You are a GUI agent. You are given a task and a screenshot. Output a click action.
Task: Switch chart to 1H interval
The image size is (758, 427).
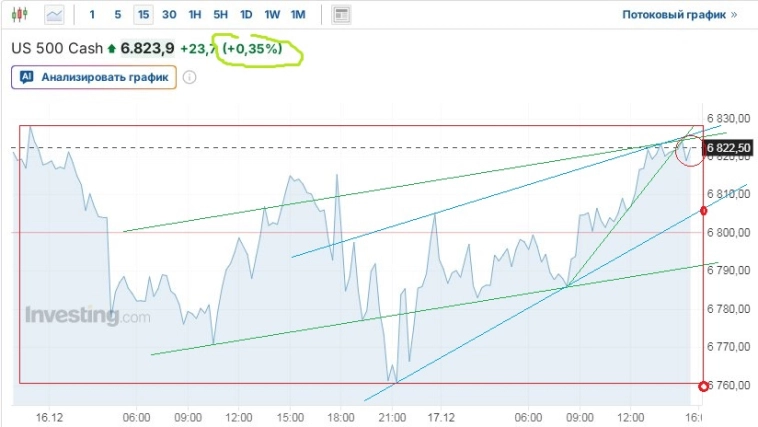[195, 15]
